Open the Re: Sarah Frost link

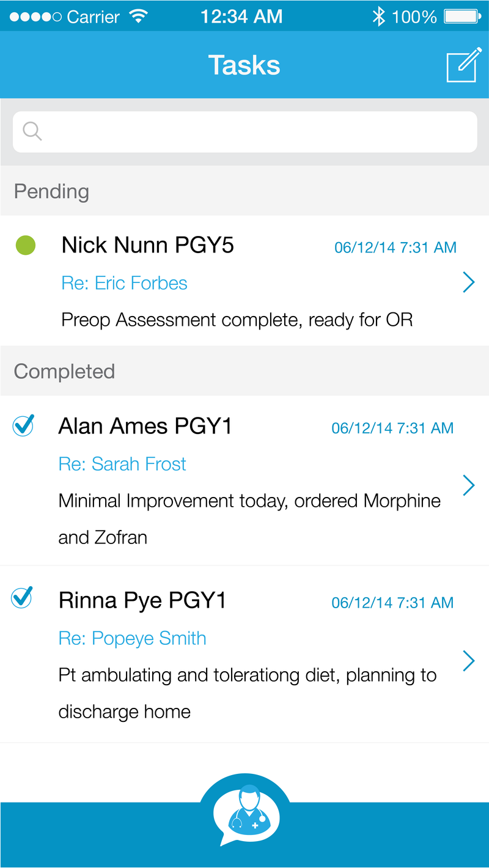(122, 464)
